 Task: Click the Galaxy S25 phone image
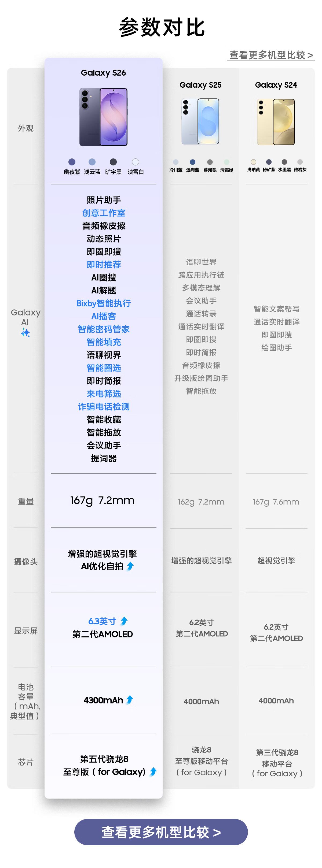pyautogui.click(x=201, y=121)
